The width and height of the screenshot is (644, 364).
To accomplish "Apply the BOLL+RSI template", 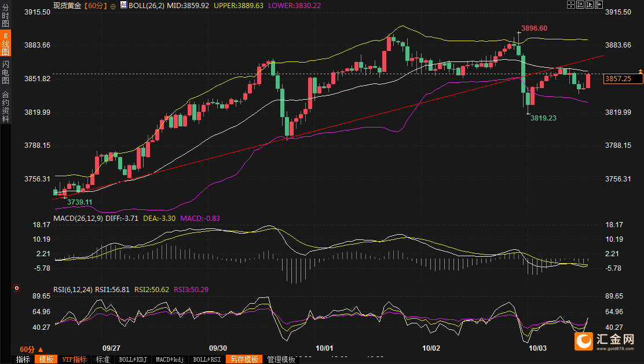I will click(x=207, y=359).
